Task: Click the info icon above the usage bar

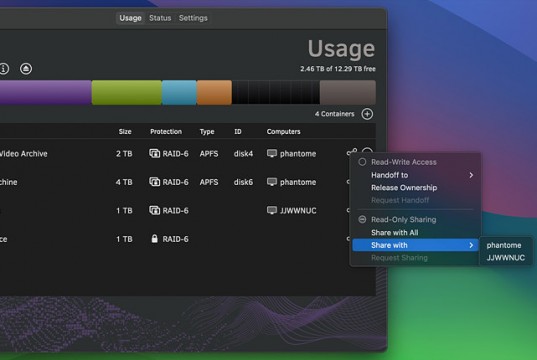Action: click(x=4, y=69)
